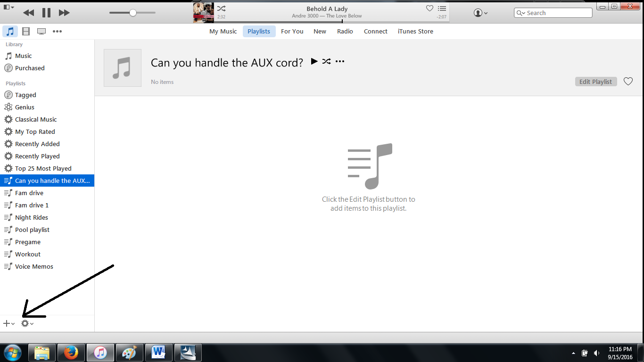
Task: Open the playlist more-options ellipsis
Action: pyautogui.click(x=340, y=61)
